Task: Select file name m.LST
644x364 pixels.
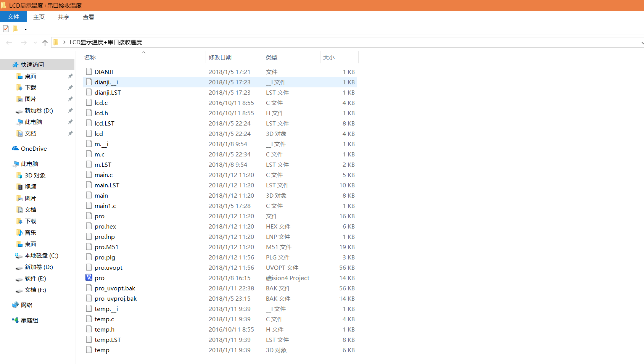Action: coord(103,165)
